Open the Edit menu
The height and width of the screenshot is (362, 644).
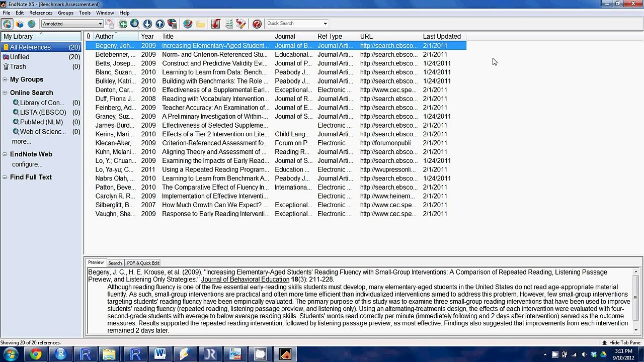[20, 13]
